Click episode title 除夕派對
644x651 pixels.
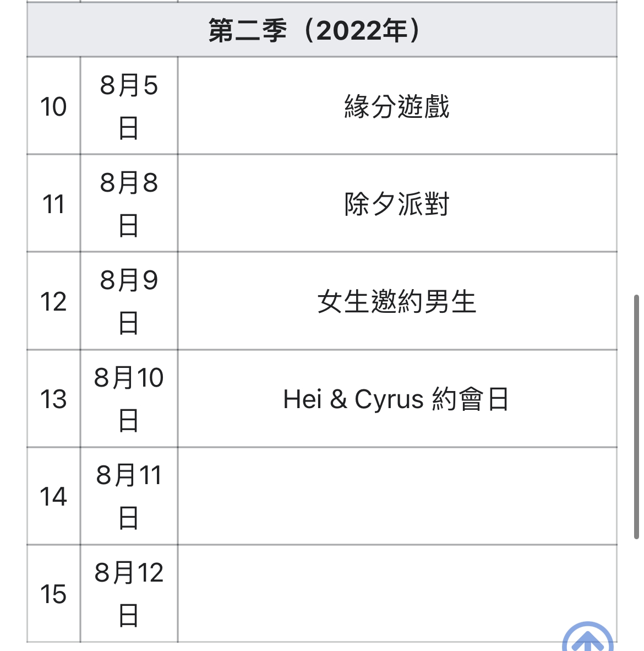[397, 204]
